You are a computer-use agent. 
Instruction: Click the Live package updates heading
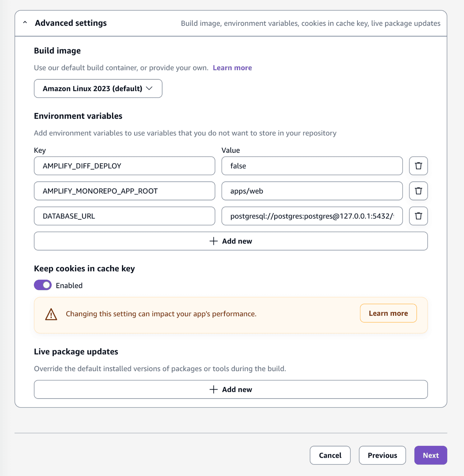pos(76,352)
